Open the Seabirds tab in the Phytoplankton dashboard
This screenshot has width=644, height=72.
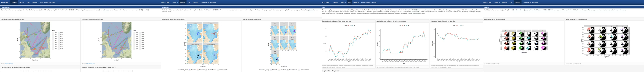tap(35, 2)
